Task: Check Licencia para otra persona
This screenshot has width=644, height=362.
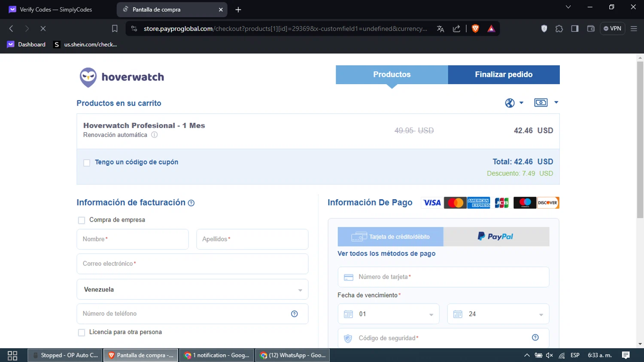Action: pyautogui.click(x=82, y=332)
